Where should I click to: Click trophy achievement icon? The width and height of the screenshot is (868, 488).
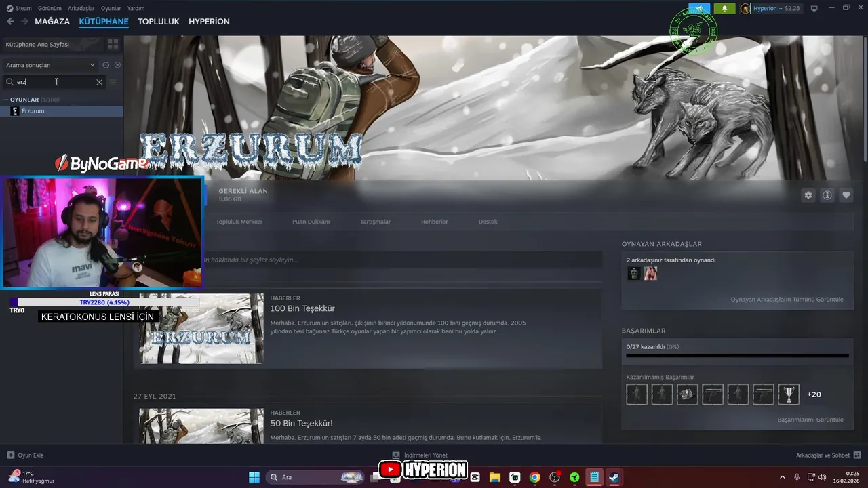(x=788, y=394)
